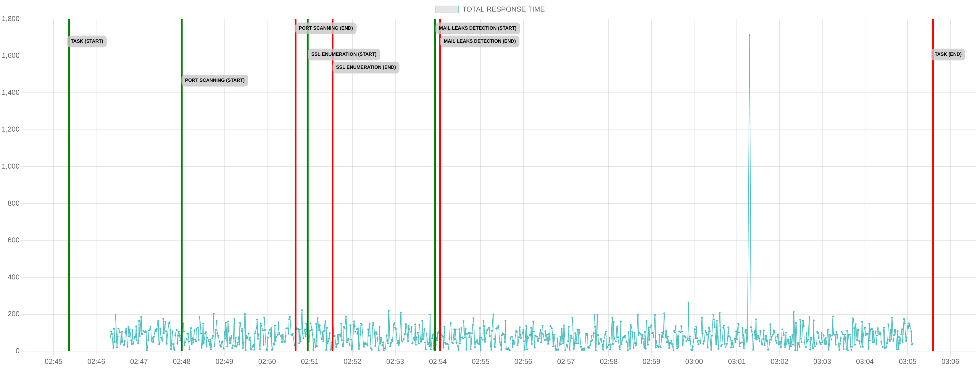Image resolution: width=980 pixels, height=368 pixels.
Task: Click the 02:50 x-axis tick label
Action: point(267,361)
